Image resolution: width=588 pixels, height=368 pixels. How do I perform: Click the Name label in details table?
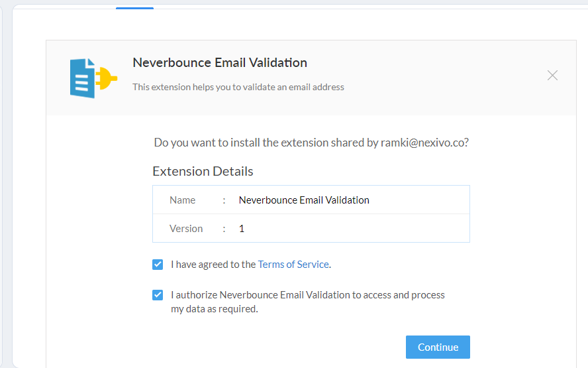(x=182, y=200)
